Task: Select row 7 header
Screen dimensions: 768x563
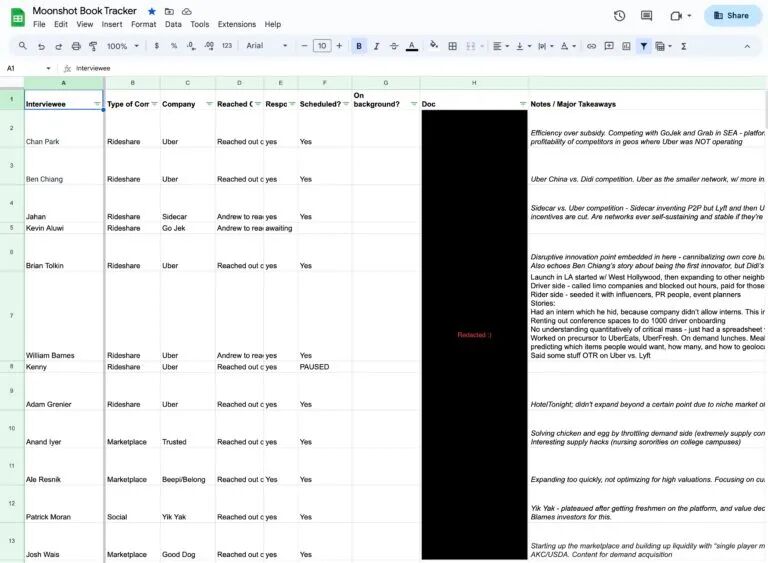Action: click(x=12, y=316)
